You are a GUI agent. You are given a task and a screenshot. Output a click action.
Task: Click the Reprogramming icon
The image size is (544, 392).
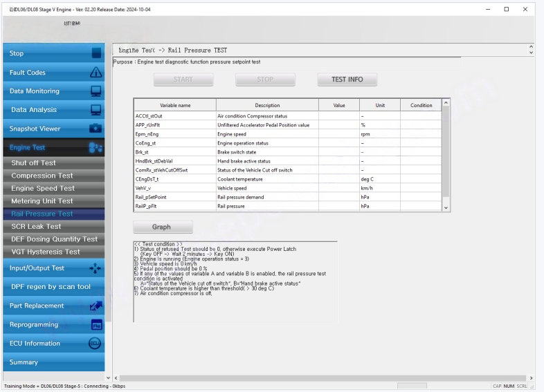coord(96,325)
